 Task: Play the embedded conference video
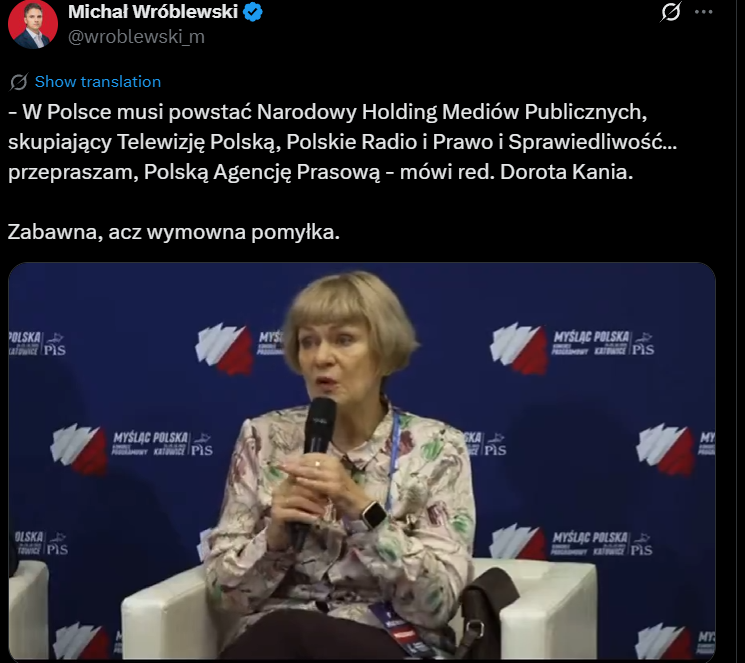tap(362, 461)
